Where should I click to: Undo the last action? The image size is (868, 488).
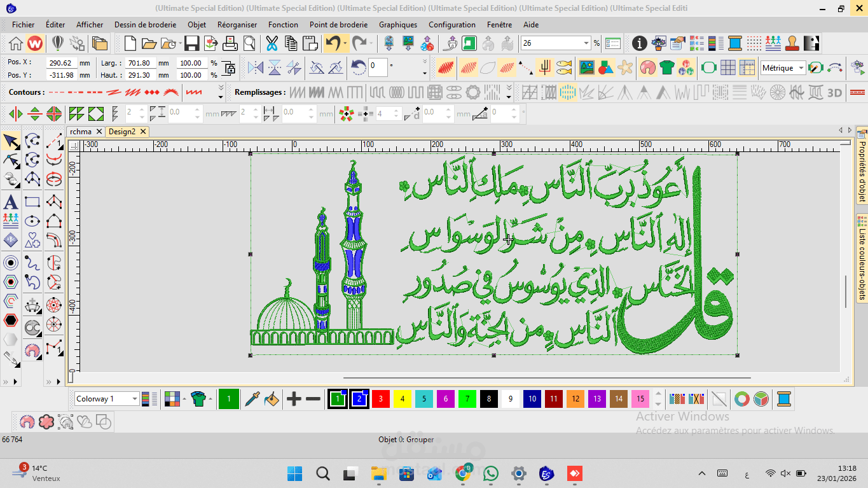(332, 43)
